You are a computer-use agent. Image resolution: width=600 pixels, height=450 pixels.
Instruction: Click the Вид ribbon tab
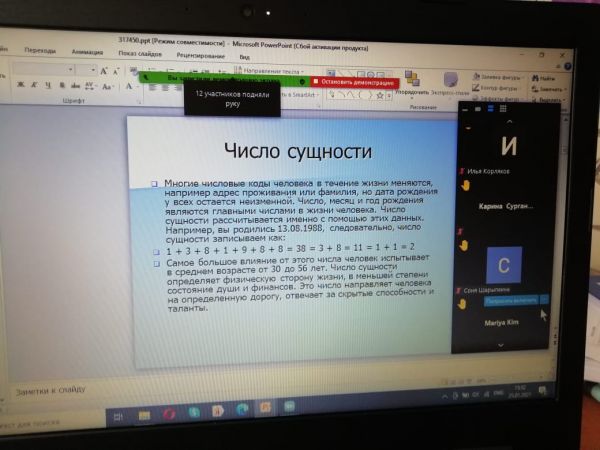(x=244, y=57)
